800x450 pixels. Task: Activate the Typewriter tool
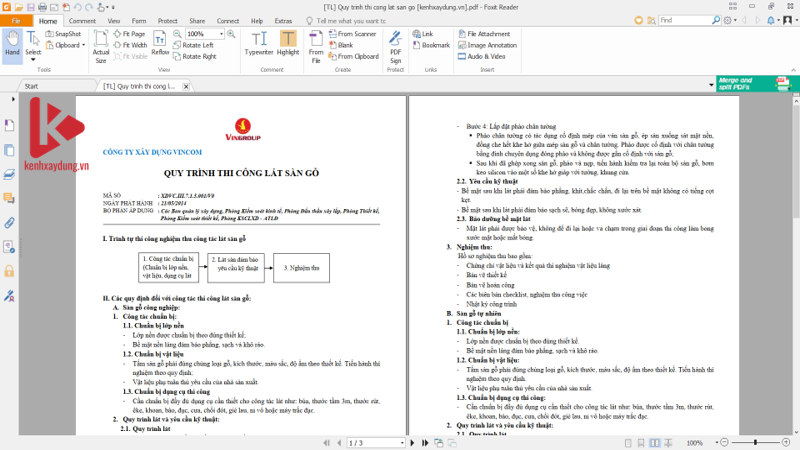(x=258, y=43)
